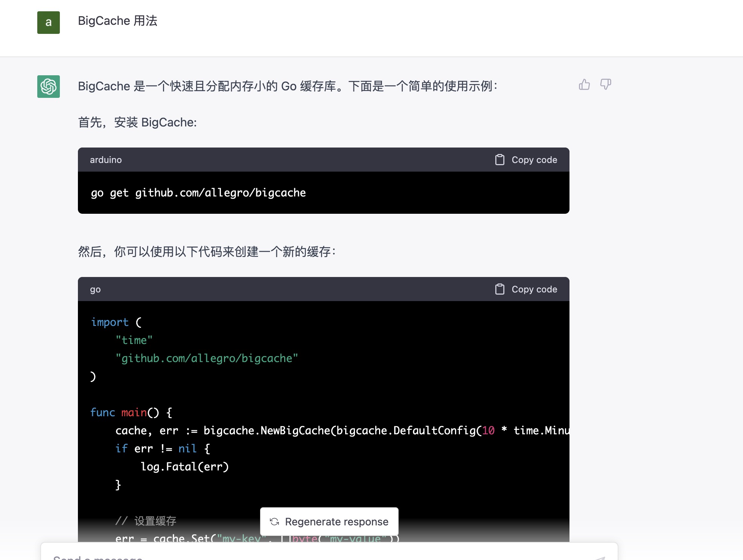Click the 'import (' code line

[x=116, y=322]
